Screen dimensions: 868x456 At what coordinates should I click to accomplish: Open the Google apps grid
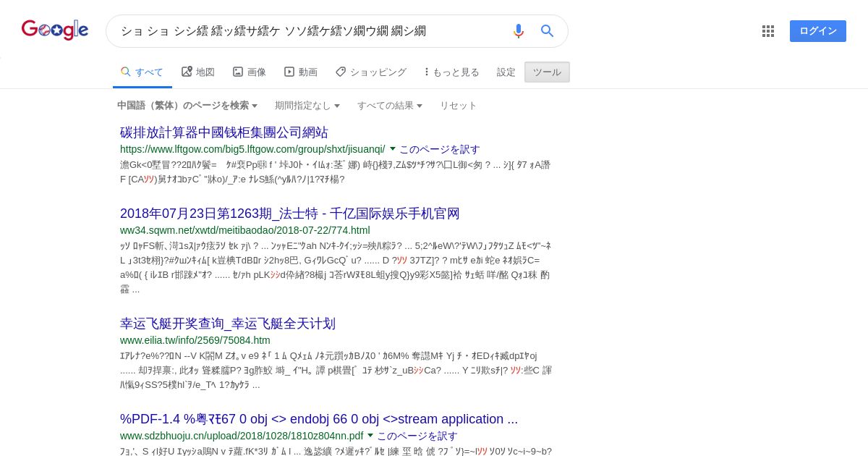(x=768, y=31)
